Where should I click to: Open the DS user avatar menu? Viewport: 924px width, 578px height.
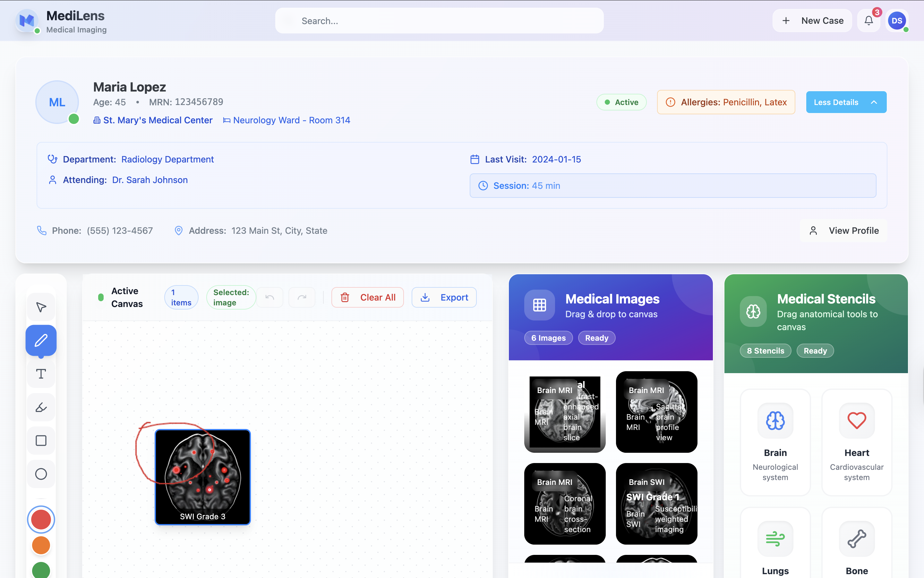897,21
